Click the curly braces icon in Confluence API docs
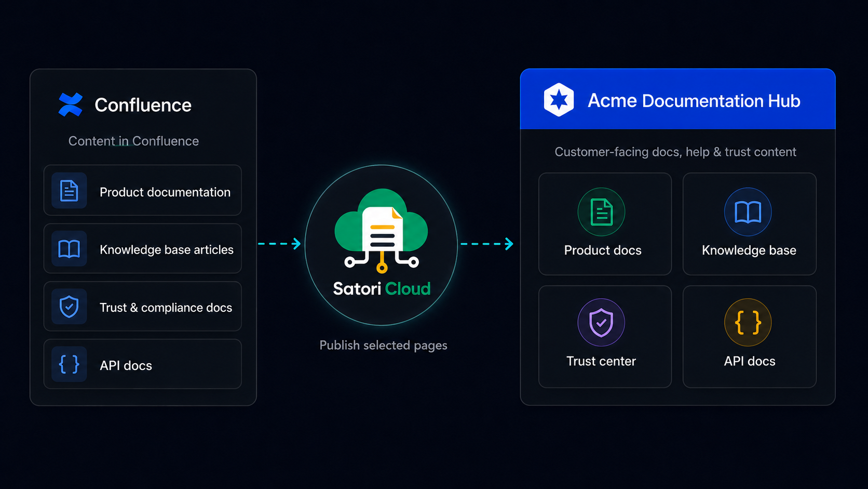The height and width of the screenshot is (489, 868). [69, 364]
